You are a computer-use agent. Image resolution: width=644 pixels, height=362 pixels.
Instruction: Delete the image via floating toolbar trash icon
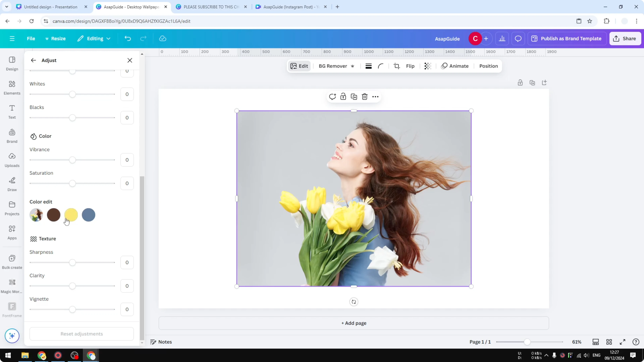[365, 97]
